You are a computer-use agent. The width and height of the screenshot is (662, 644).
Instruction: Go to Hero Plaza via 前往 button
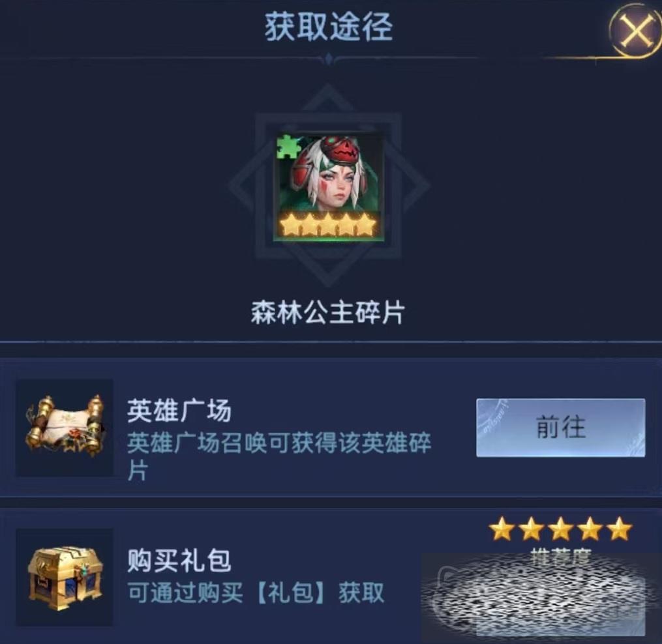[561, 428]
